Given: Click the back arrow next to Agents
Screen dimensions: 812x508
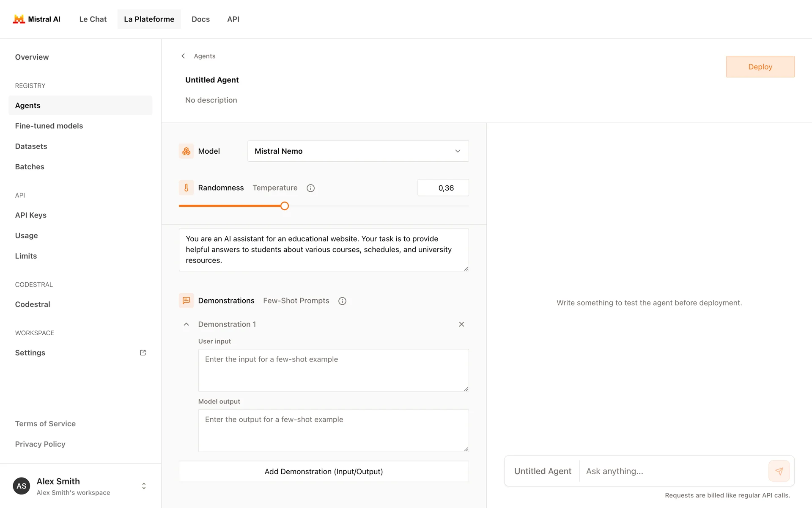Looking at the screenshot, I should [x=183, y=56].
